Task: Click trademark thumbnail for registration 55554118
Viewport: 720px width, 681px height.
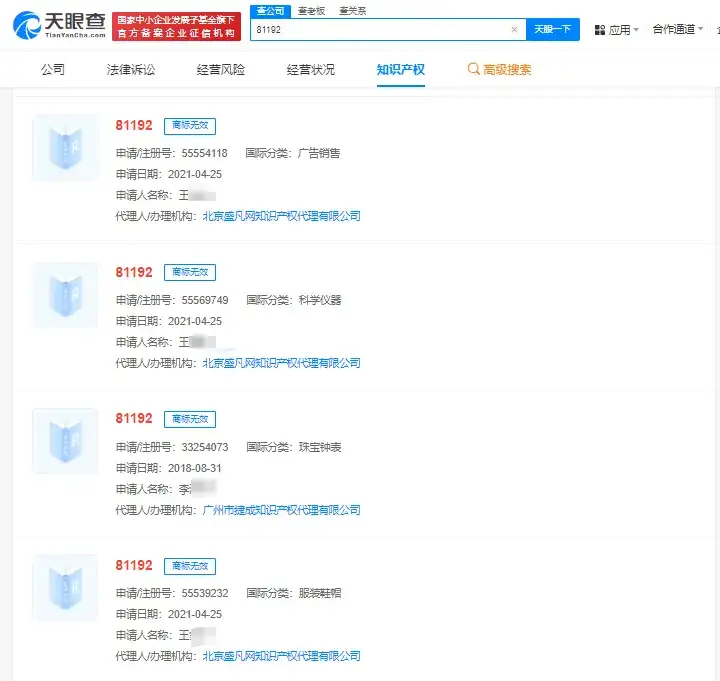Action: 65,147
